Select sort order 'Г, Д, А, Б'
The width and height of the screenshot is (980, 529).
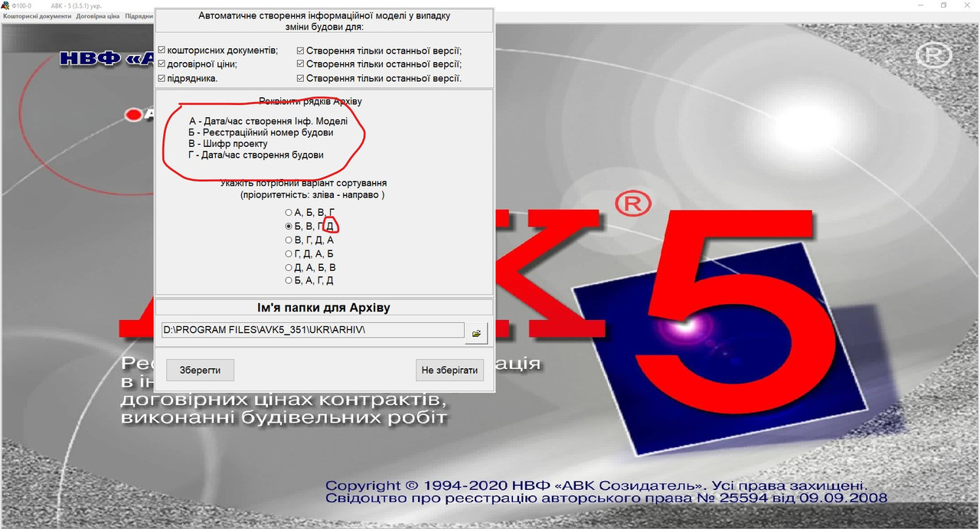289,253
